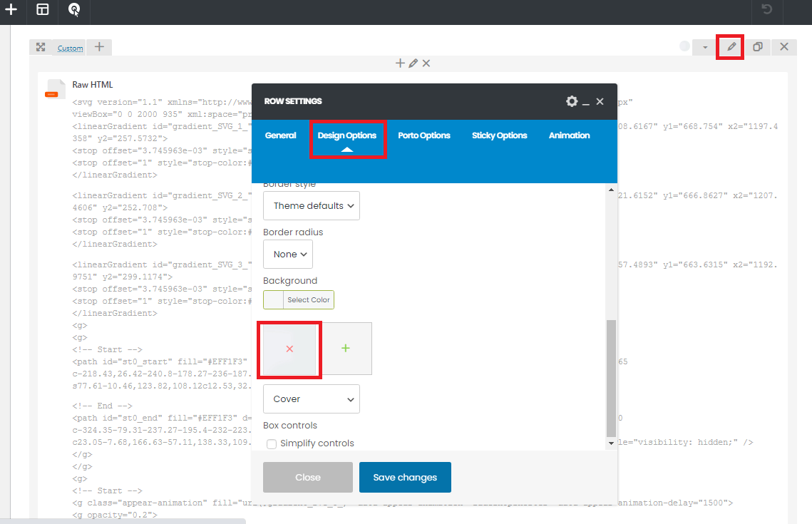Edit column with small pencil icon
Viewport: 812px width, 524px height.
413,63
